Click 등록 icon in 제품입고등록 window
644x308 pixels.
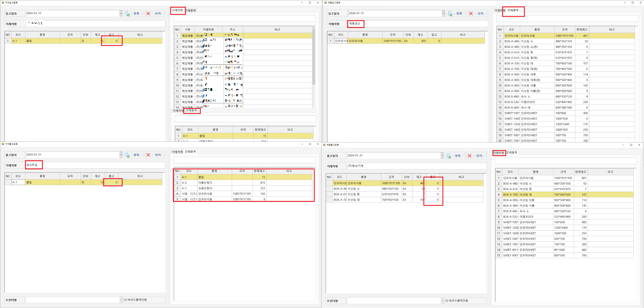click(x=450, y=14)
